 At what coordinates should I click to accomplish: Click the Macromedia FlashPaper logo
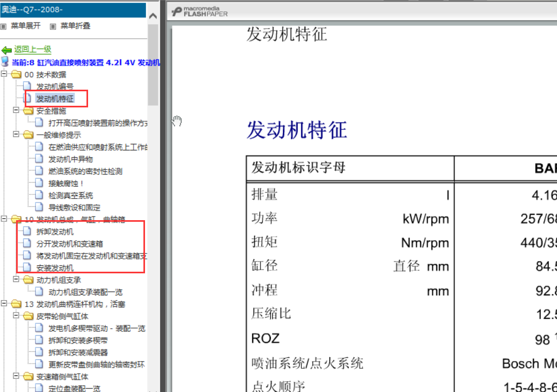tap(200, 11)
